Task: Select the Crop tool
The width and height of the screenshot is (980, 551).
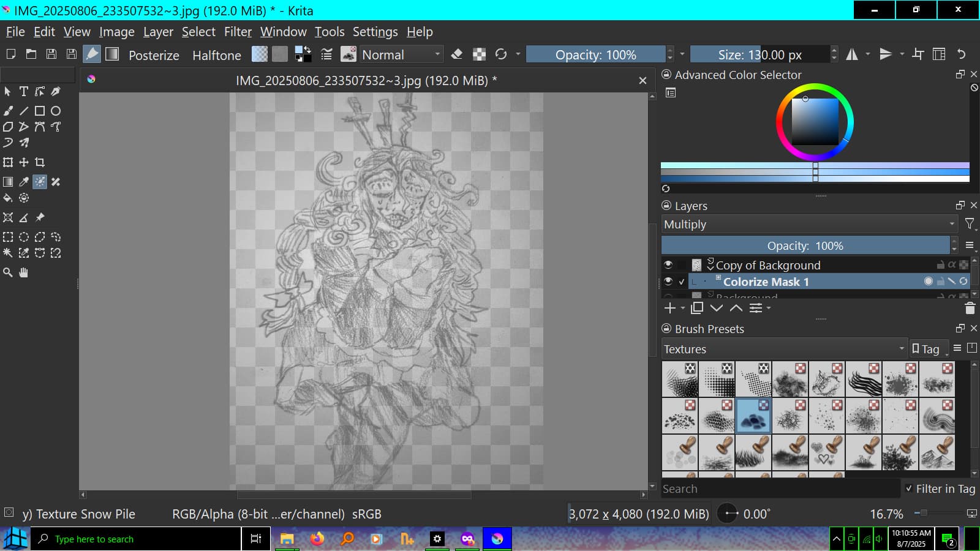Action: click(x=40, y=162)
